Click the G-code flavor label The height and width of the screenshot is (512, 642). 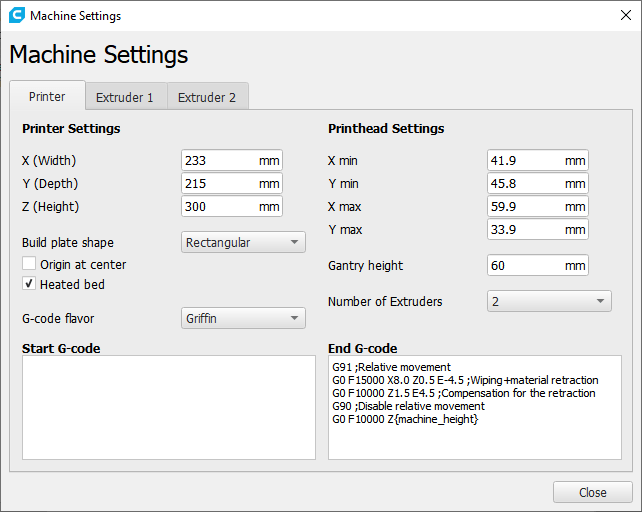(x=58, y=318)
